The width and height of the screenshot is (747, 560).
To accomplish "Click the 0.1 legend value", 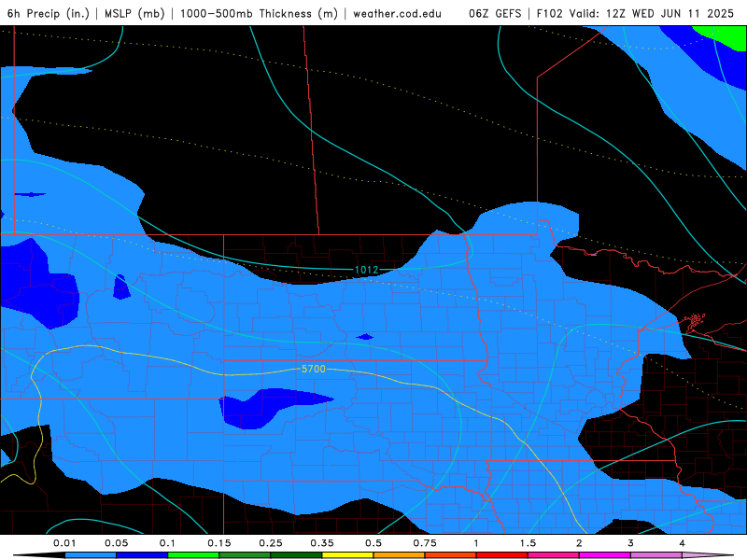I will tap(167, 543).
